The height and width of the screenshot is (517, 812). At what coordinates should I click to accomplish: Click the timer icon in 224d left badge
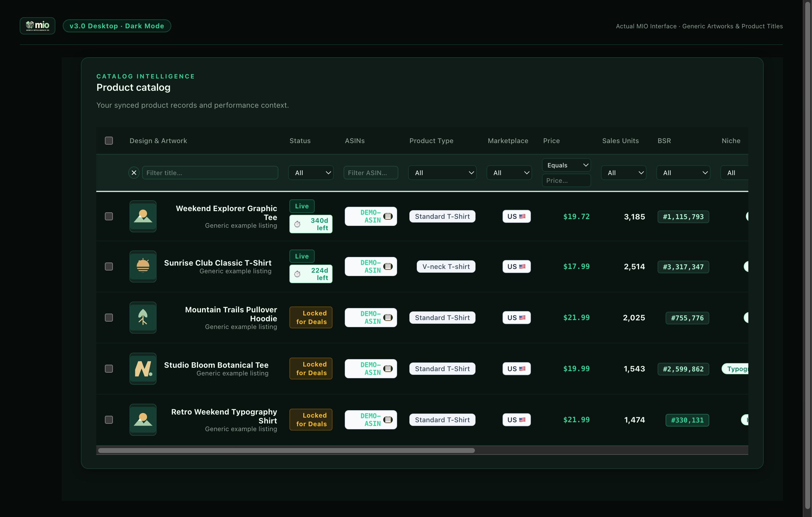click(297, 274)
